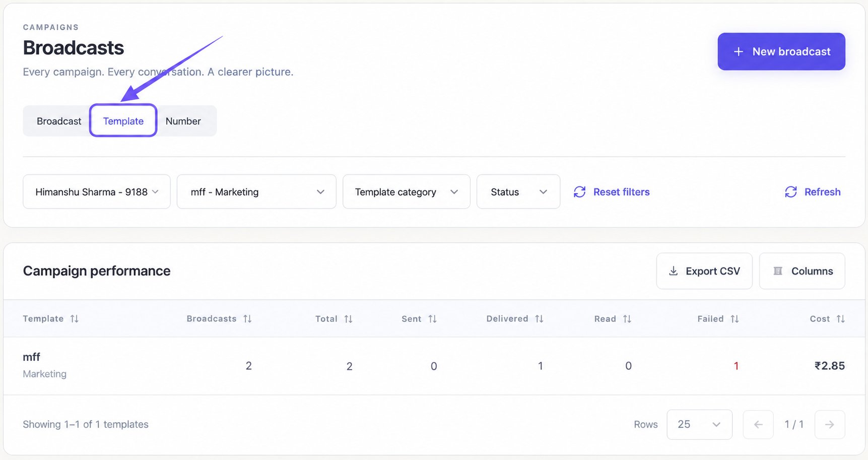Screen dimensions: 868x460
Task: Expand the Status filter dropdown
Action: 518,191
